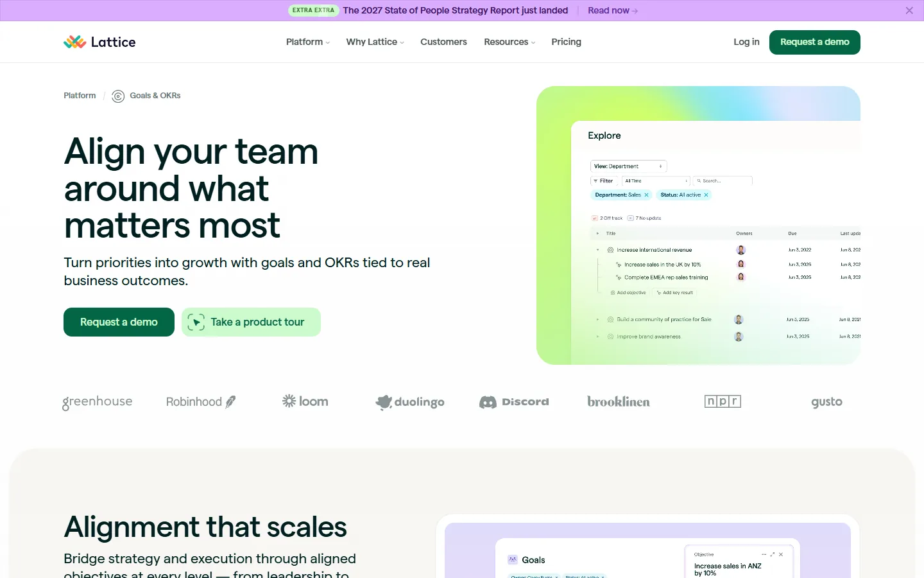The image size is (924, 578).
Task: Click the Add key result button
Action: click(675, 293)
